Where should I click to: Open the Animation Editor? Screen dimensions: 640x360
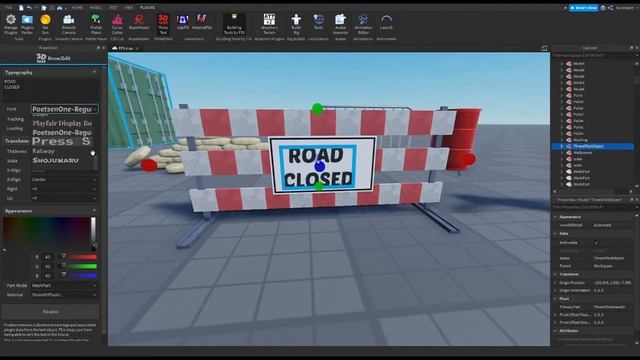[363, 24]
